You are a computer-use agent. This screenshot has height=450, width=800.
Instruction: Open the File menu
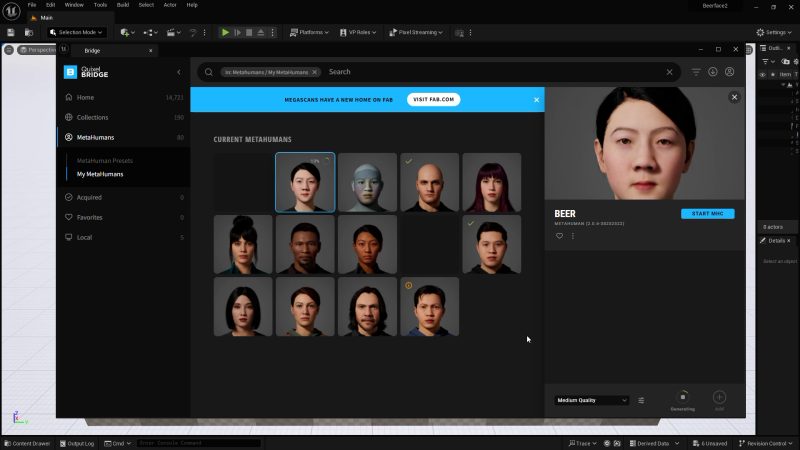tap(32, 5)
